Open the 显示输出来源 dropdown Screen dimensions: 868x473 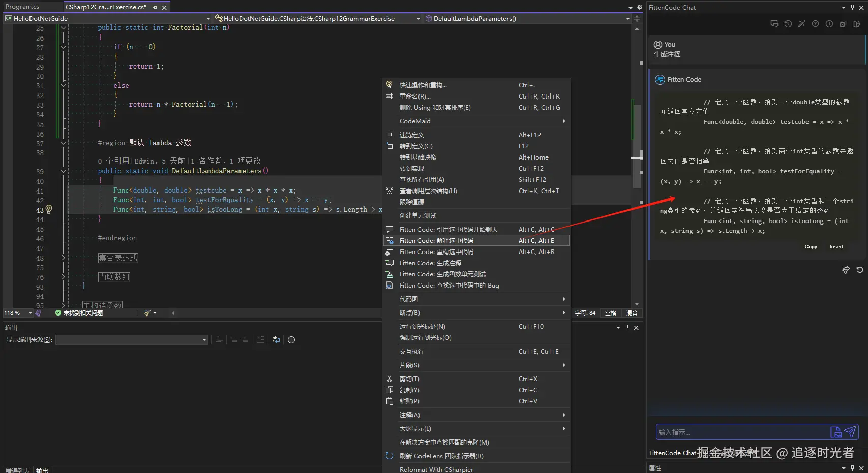point(132,340)
